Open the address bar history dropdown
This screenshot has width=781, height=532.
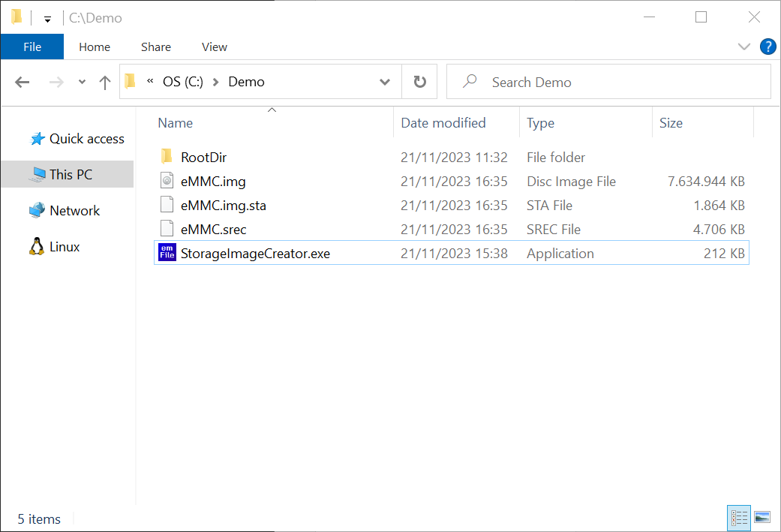coord(385,82)
